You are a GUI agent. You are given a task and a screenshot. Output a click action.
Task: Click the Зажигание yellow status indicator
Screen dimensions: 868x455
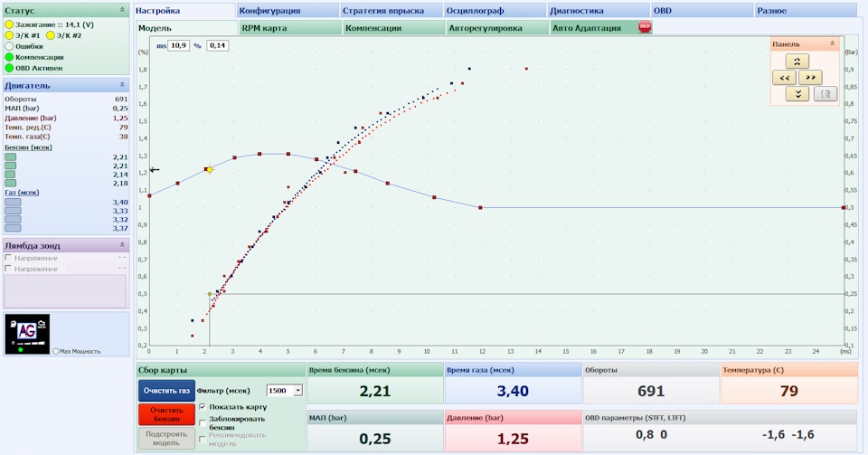coord(9,25)
